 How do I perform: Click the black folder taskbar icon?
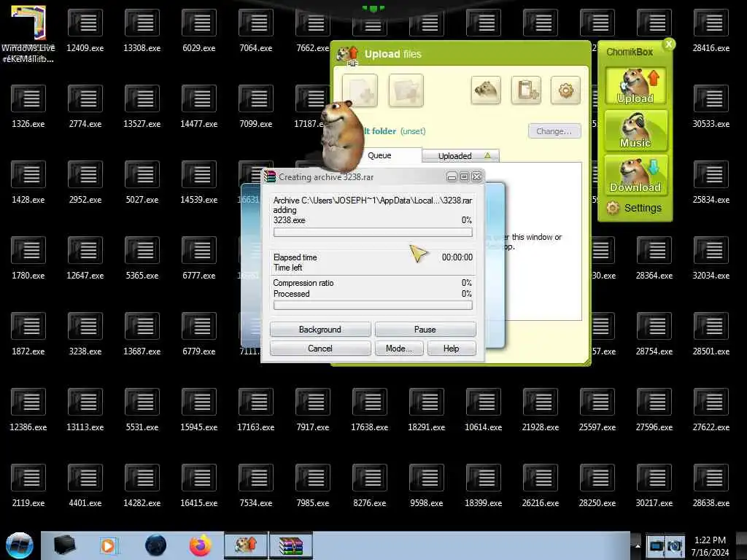click(64, 545)
